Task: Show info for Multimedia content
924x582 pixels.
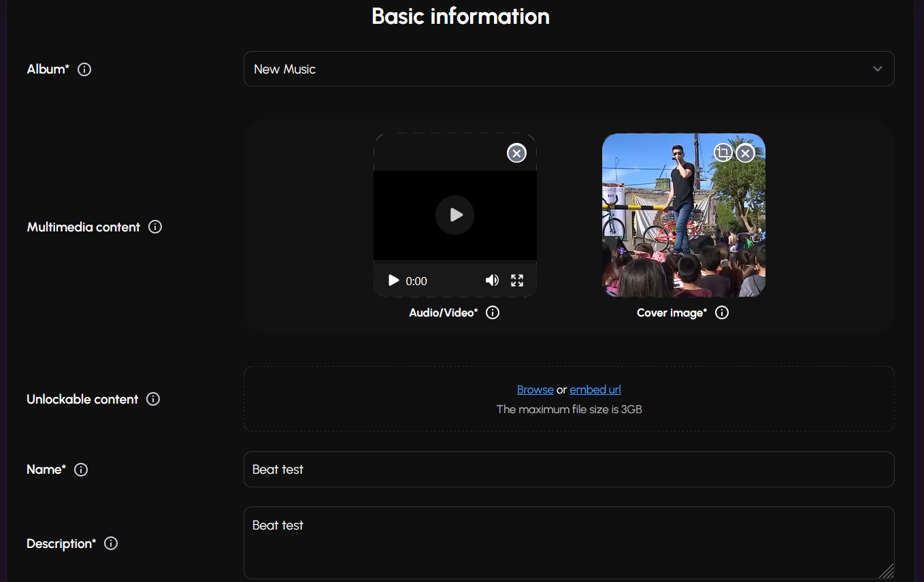Action: coord(155,227)
